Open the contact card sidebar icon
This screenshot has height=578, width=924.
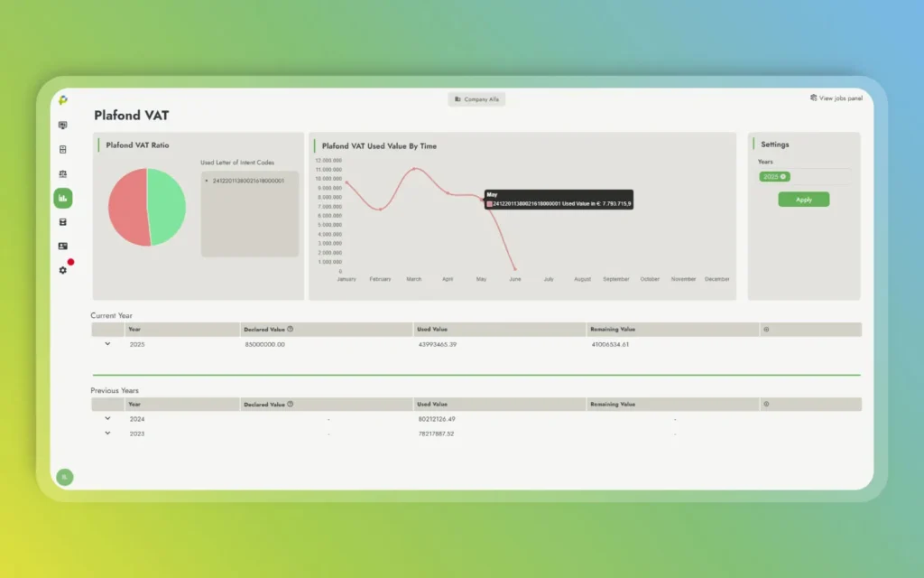[62, 246]
